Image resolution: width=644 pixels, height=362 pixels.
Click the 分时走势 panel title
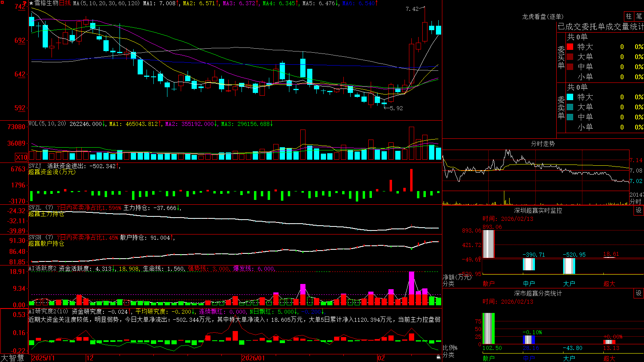543,144
